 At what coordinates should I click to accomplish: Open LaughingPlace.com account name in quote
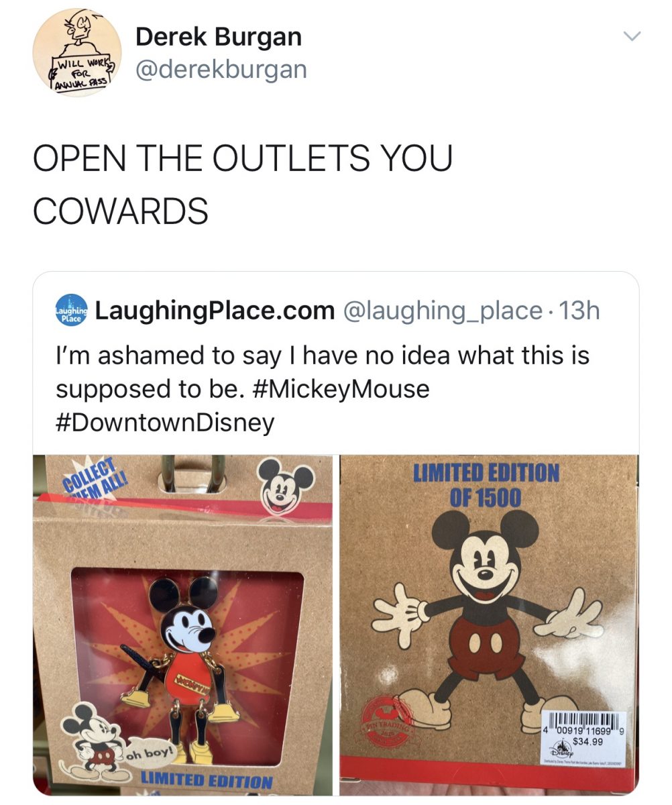click(x=215, y=311)
